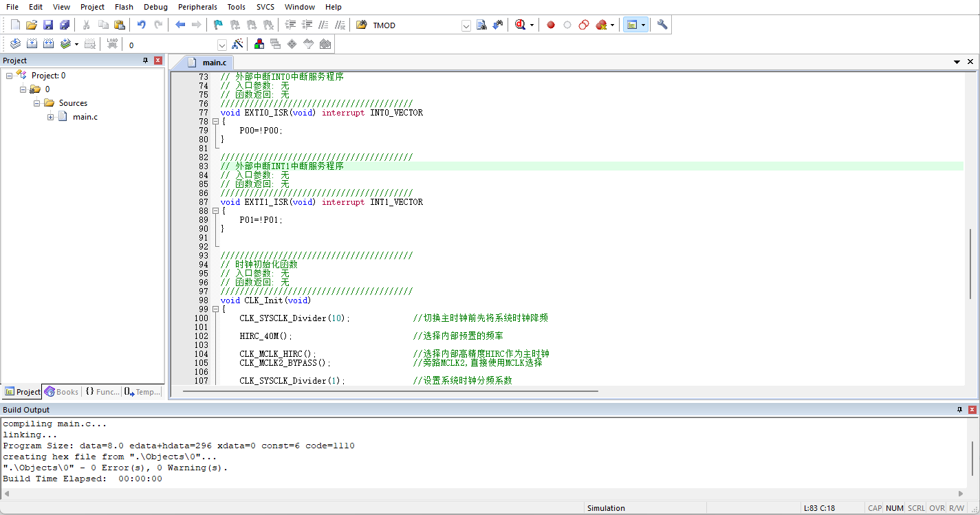Click the editor vertical scrollbar thumb
The height and width of the screenshot is (515, 980).
(x=970, y=263)
